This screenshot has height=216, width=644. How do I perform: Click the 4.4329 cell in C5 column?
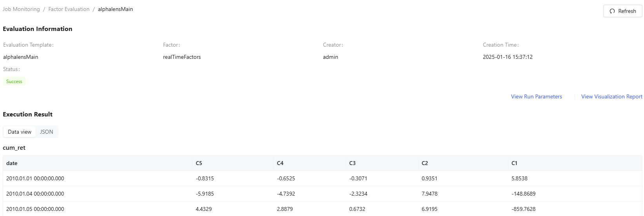click(204, 209)
